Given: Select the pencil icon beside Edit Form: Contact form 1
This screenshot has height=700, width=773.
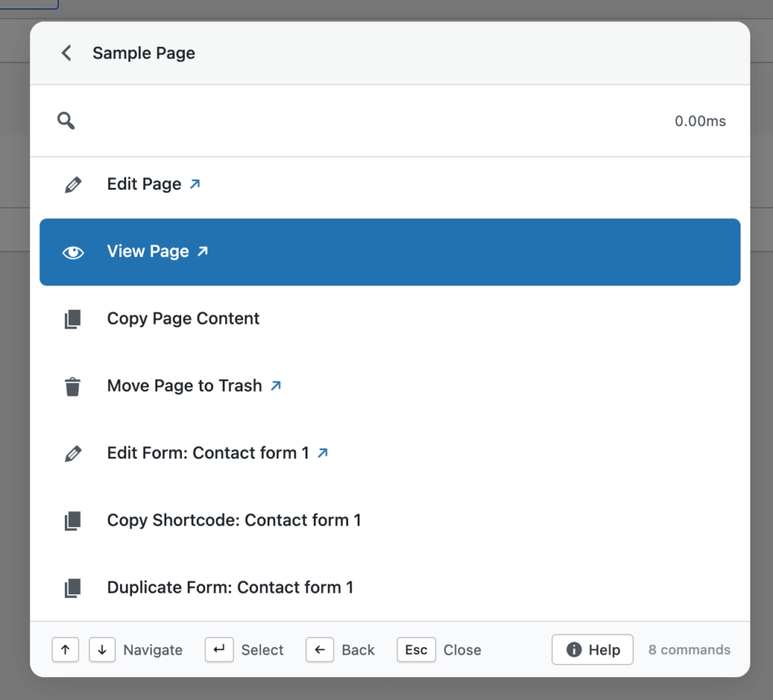Looking at the screenshot, I should click(72, 453).
